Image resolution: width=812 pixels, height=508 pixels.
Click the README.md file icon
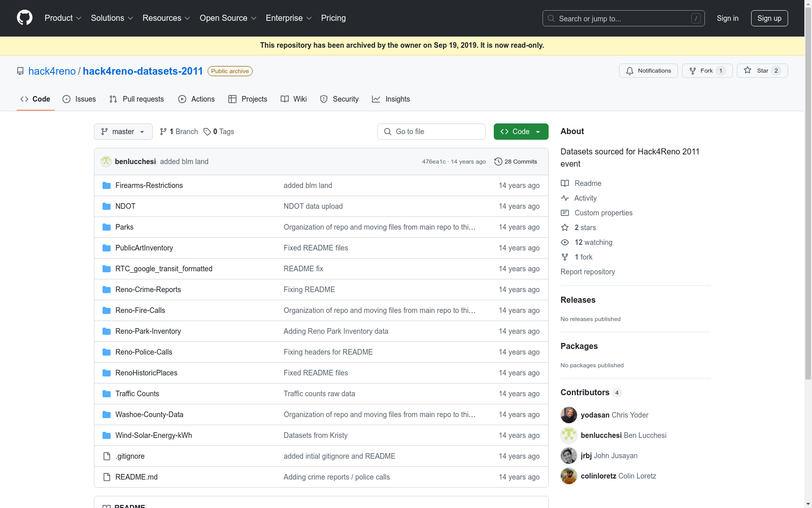point(107,477)
